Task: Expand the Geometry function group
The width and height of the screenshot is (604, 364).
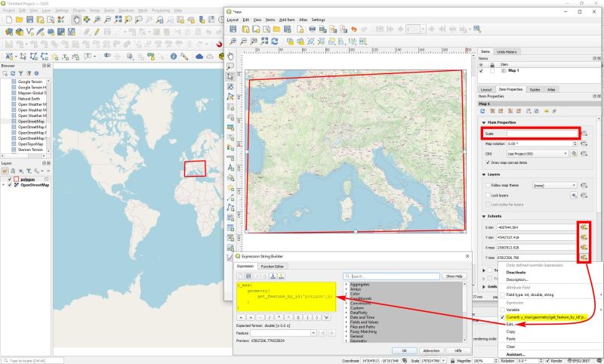Action: (347, 341)
